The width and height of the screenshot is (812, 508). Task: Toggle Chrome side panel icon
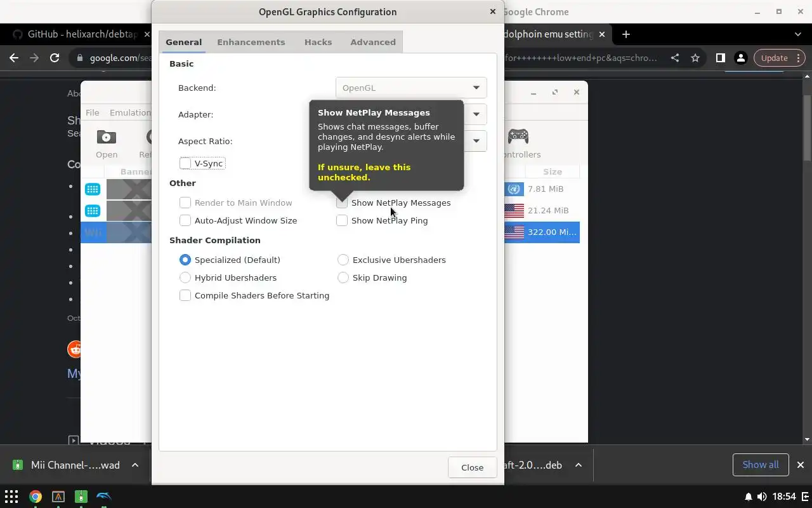[720, 58]
